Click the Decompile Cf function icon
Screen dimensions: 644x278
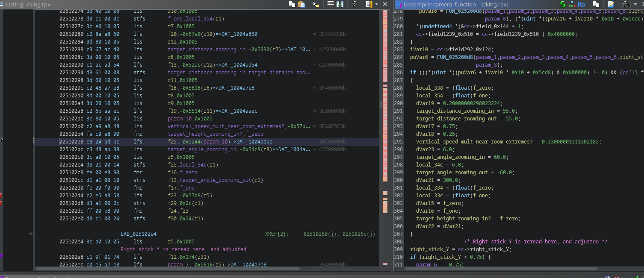pos(399,4)
